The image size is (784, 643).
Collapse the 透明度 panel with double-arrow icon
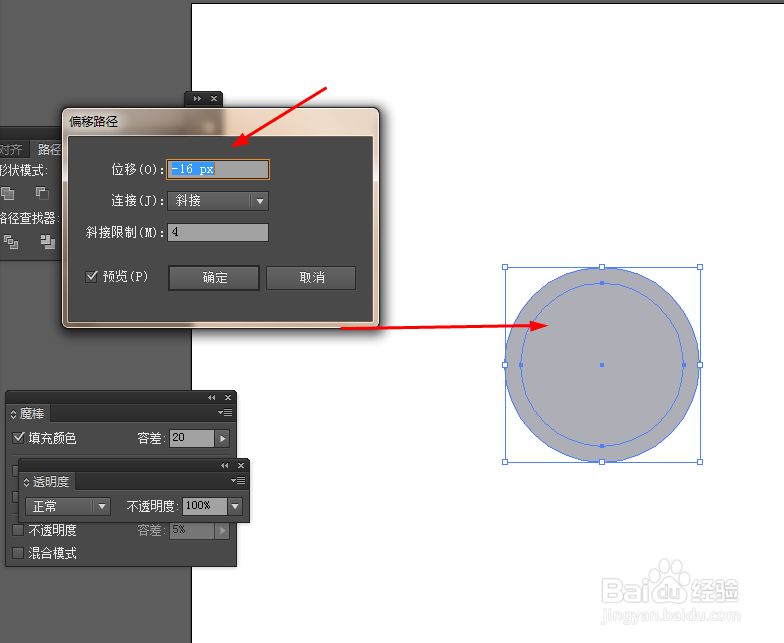[225, 466]
